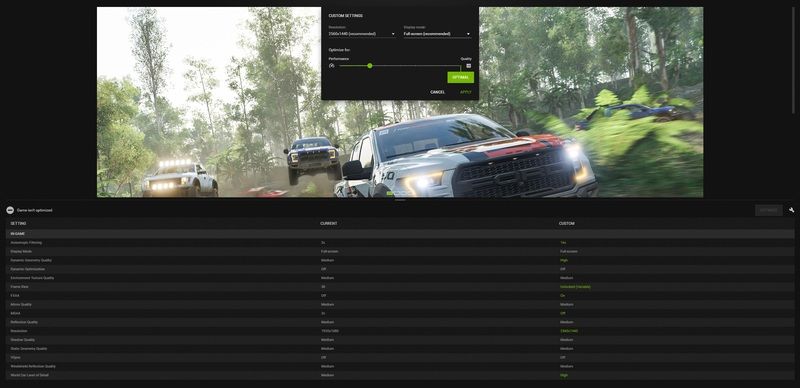Open the Resolution dropdown
800x388 pixels.
click(x=362, y=34)
